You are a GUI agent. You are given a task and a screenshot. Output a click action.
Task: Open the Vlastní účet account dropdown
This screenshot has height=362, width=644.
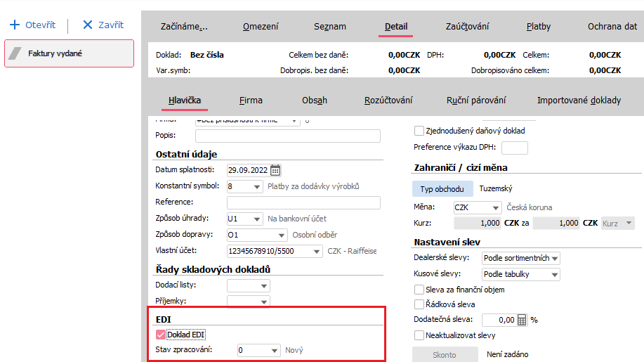(x=317, y=251)
